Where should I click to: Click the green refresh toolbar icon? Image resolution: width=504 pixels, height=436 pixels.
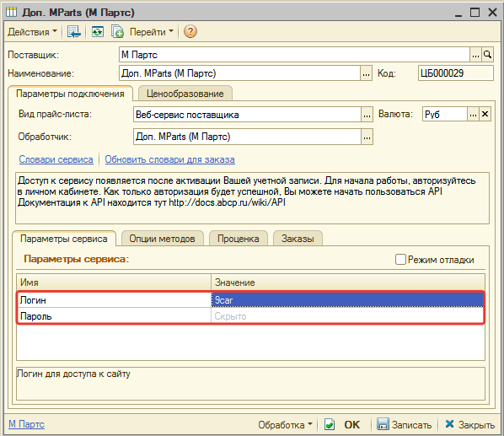point(98,31)
